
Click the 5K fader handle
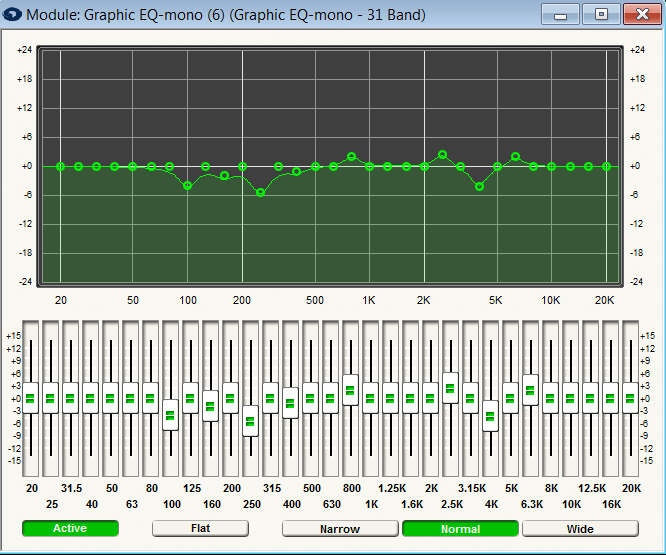coord(510,398)
